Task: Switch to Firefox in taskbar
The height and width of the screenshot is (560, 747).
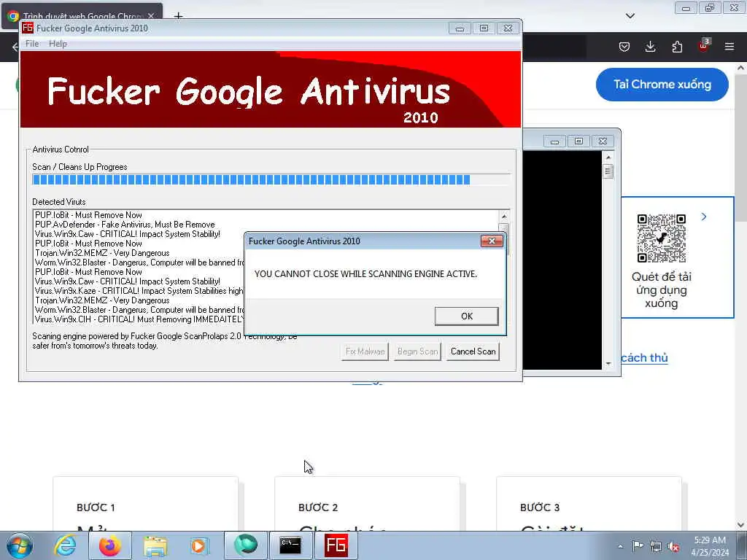Action: (x=109, y=545)
